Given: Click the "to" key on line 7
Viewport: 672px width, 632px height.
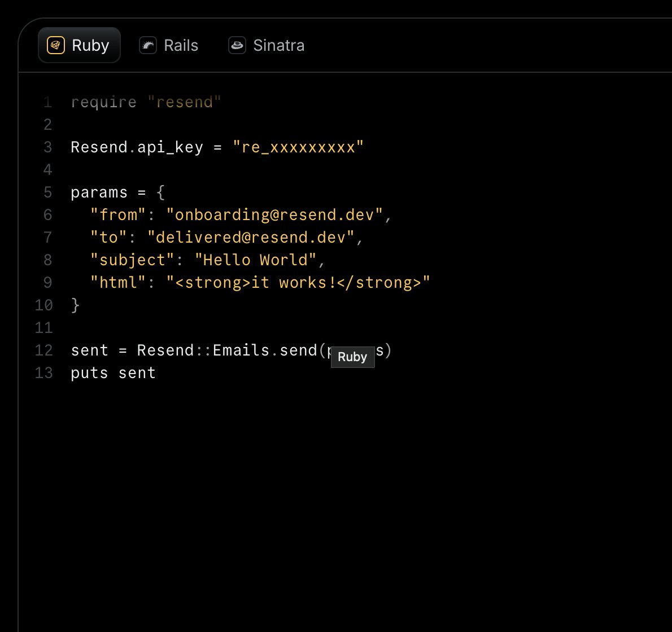Looking at the screenshot, I should (109, 238).
